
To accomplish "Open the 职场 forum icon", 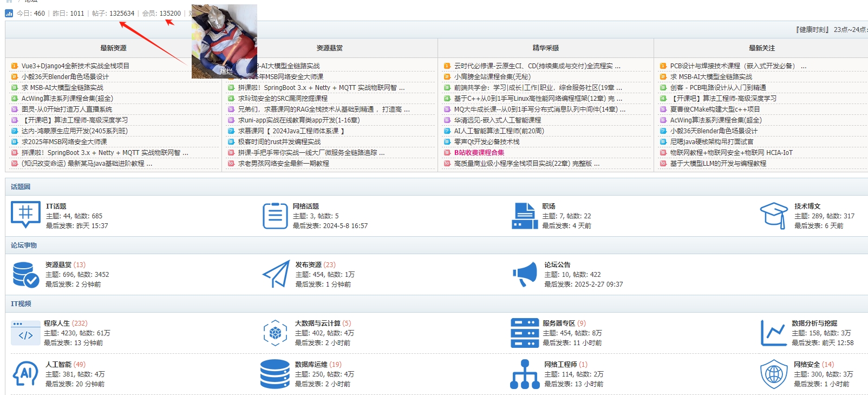I will click(525, 216).
